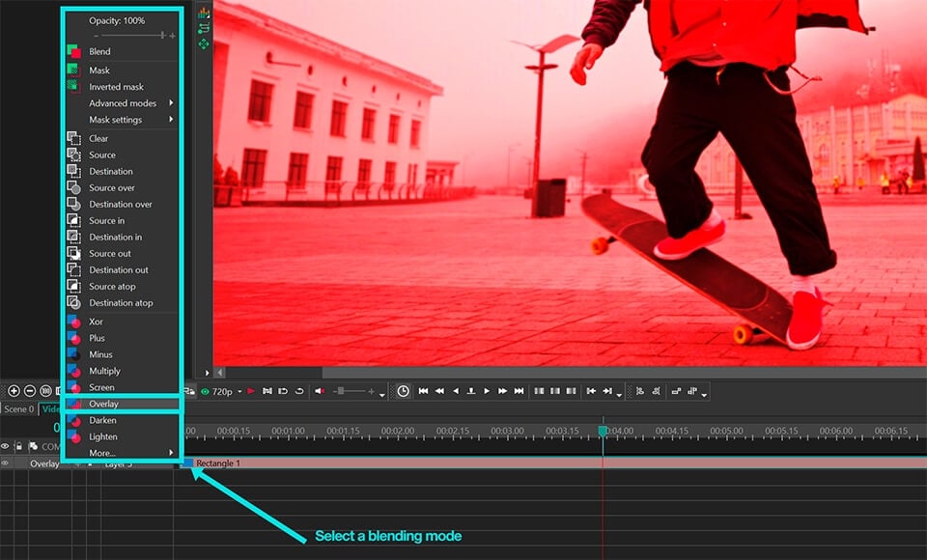The image size is (927, 560).
Task: Mute audio using the speaker icon
Action: click(x=320, y=391)
